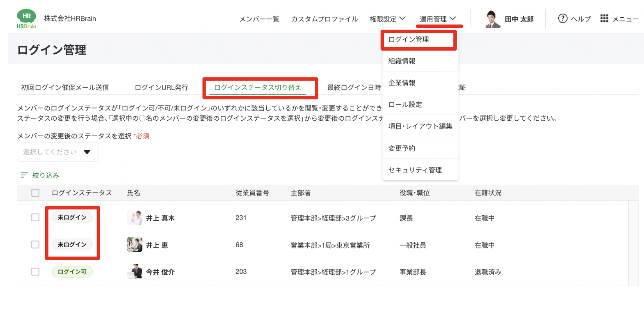Tick the checkbox for 今井 俊介

click(35, 272)
